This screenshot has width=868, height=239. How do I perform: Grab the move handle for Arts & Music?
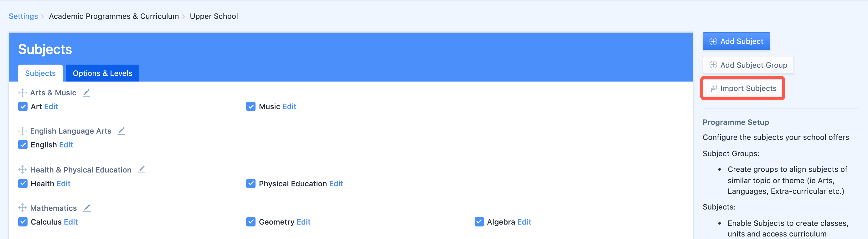coord(23,93)
